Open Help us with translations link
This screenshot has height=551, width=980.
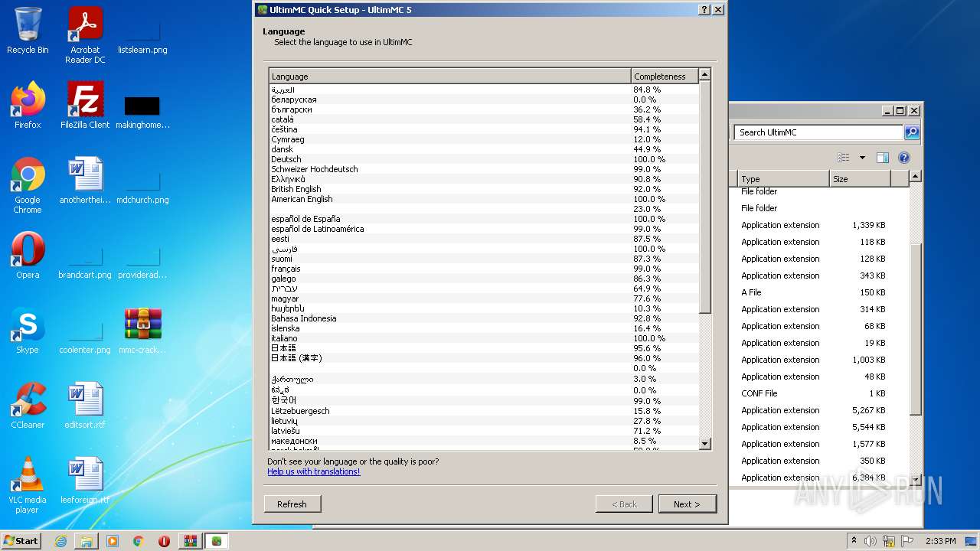313,471
